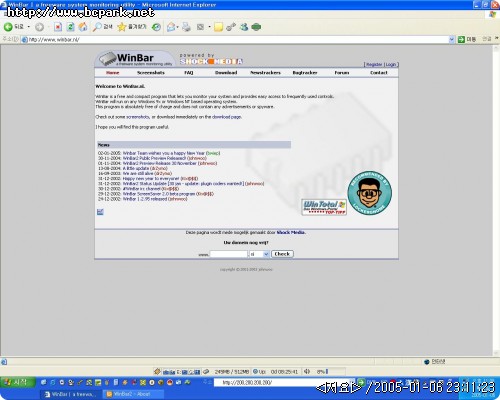This screenshot has width=500, height=400.
Task: Open the Mail envelope icon
Action: point(171,27)
